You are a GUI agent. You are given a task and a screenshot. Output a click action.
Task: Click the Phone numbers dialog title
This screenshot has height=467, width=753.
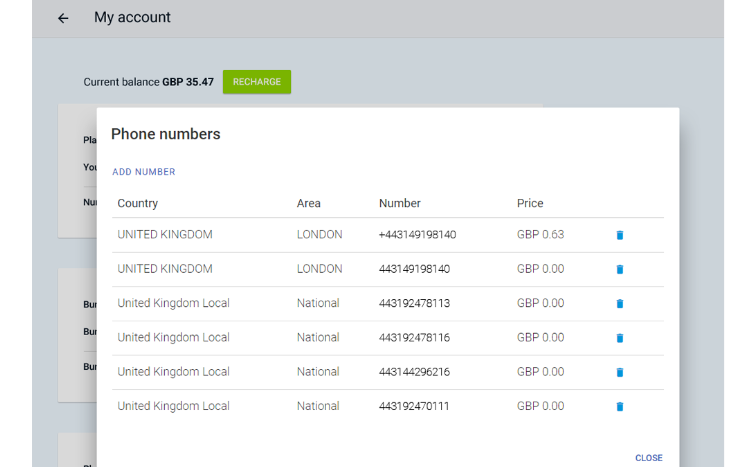(x=166, y=134)
